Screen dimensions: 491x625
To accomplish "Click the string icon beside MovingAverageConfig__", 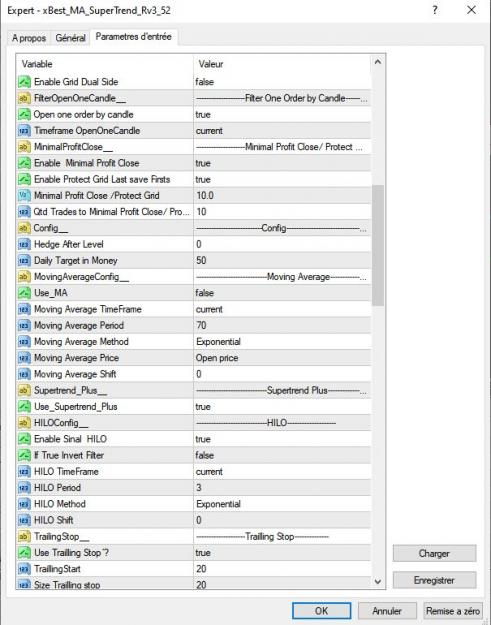I will [x=24, y=277].
